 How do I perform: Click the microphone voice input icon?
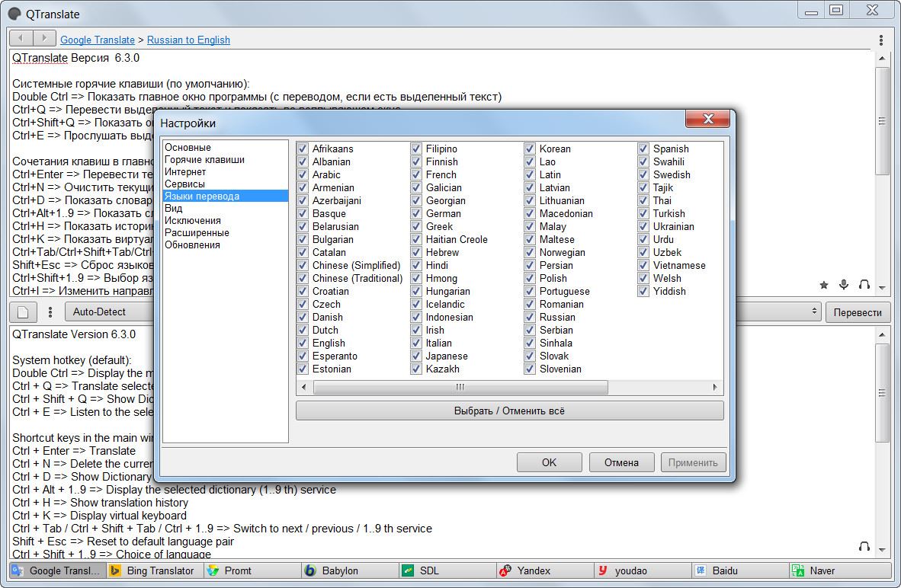(844, 284)
